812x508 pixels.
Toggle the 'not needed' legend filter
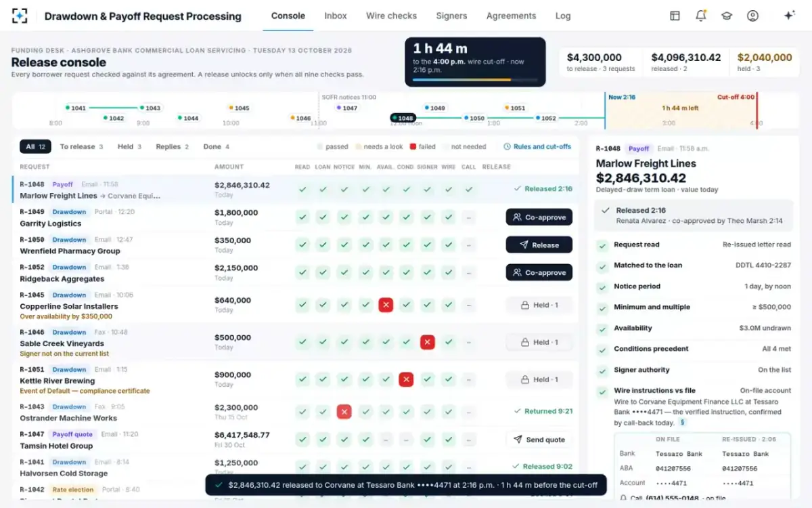click(x=464, y=146)
